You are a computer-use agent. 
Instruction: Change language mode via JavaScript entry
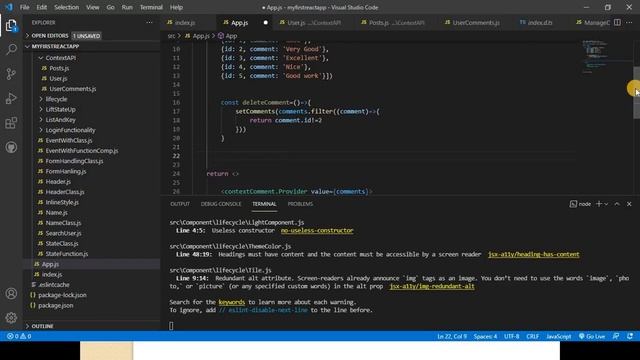(558, 336)
